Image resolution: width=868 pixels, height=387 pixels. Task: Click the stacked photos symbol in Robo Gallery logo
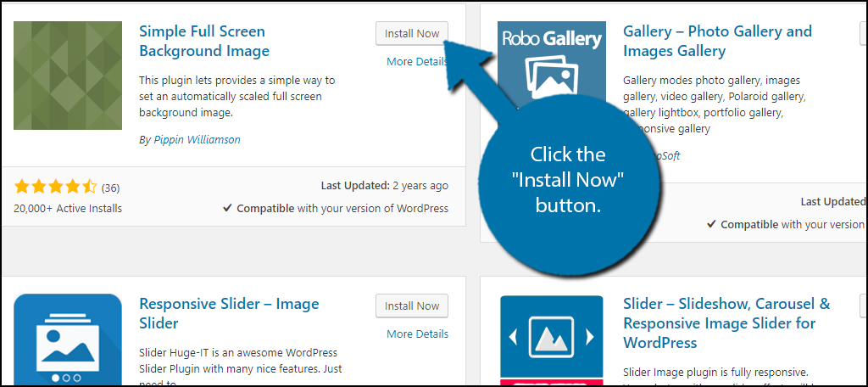pos(551,75)
